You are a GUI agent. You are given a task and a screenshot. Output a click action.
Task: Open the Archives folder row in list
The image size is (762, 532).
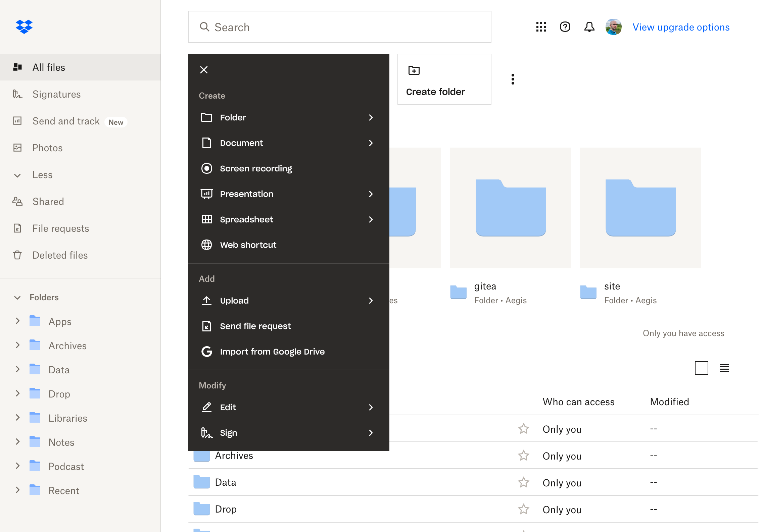tap(473, 456)
